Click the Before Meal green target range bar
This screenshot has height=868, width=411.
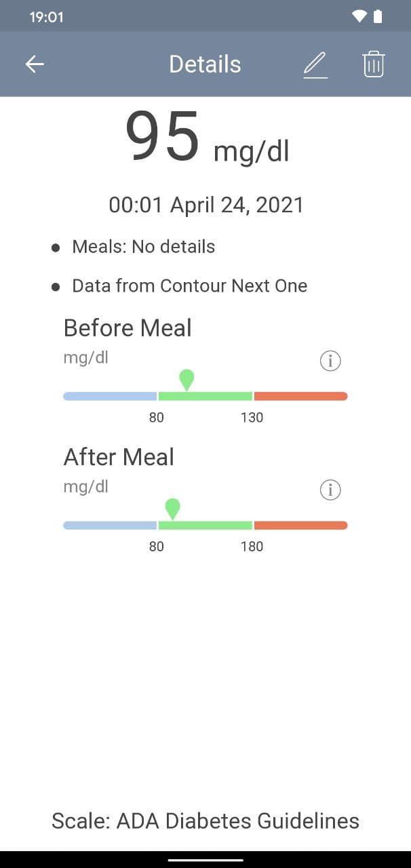coord(205,396)
